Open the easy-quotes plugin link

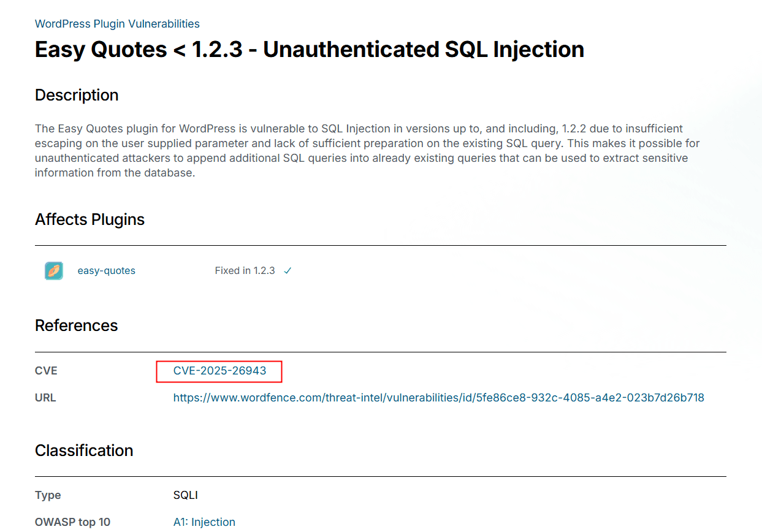(x=106, y=271)
